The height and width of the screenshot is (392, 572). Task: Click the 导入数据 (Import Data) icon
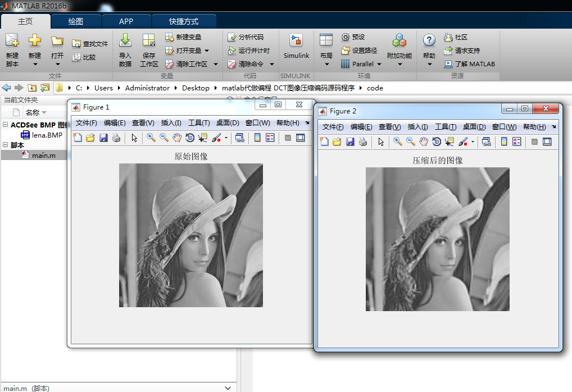click(125, 41)
